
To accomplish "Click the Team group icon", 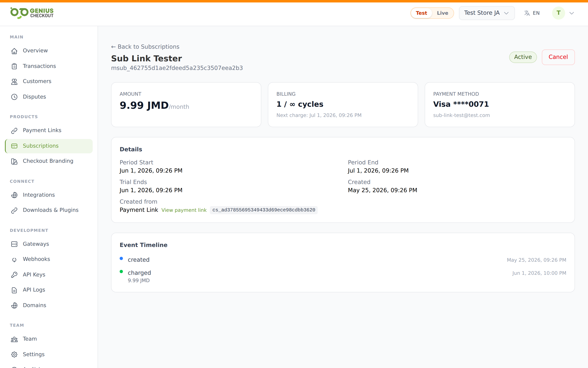I will pos(14,339).
